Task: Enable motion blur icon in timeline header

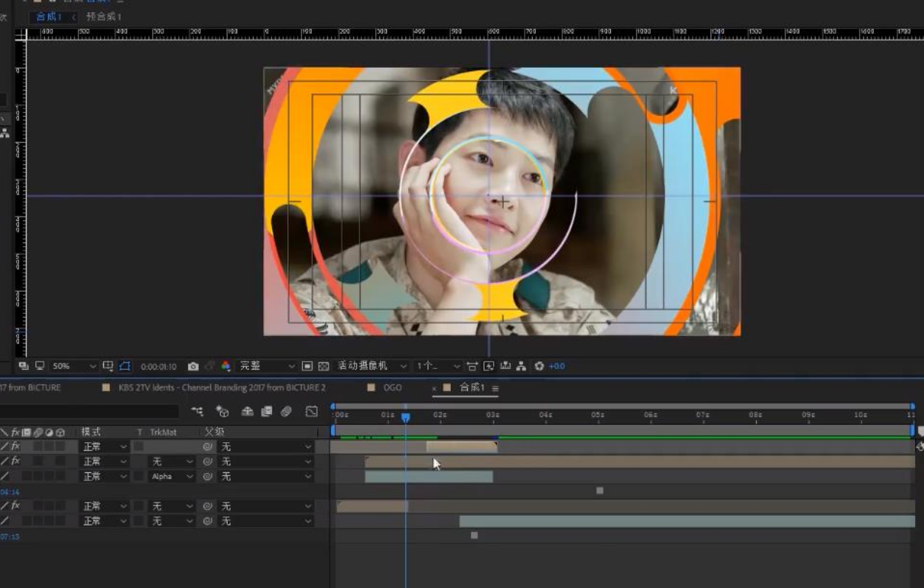Action: click(286, 412)
